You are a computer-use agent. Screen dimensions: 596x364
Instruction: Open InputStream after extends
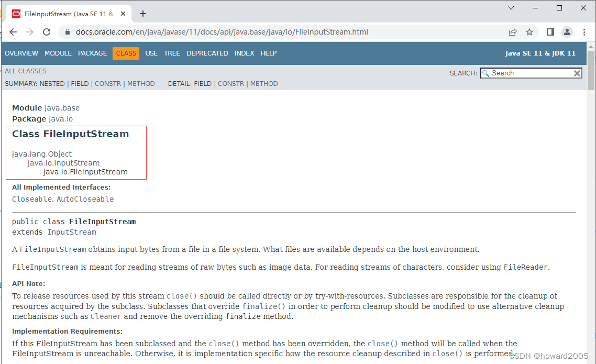(x=72, y=232)
